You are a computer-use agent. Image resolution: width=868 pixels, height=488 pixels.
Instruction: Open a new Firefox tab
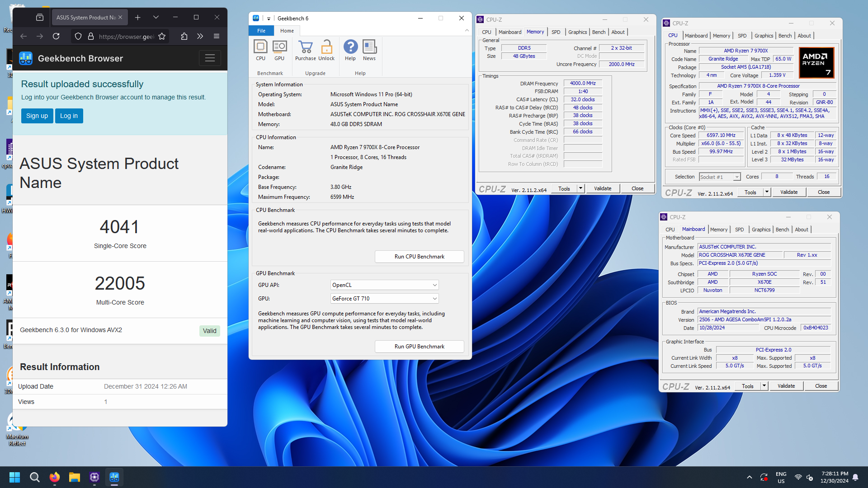click(138, 17)
